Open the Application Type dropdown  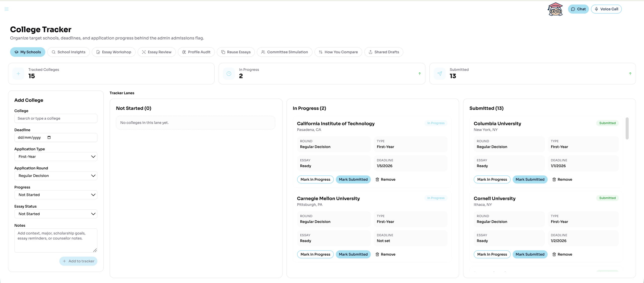(56, 156)
